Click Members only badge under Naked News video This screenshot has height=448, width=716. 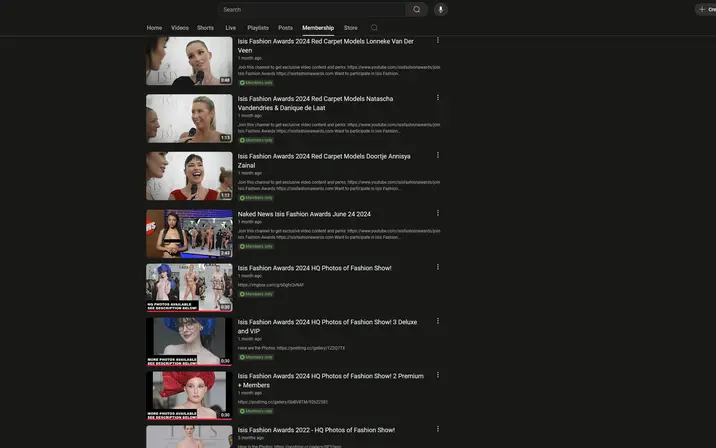(x=256, y=246)
